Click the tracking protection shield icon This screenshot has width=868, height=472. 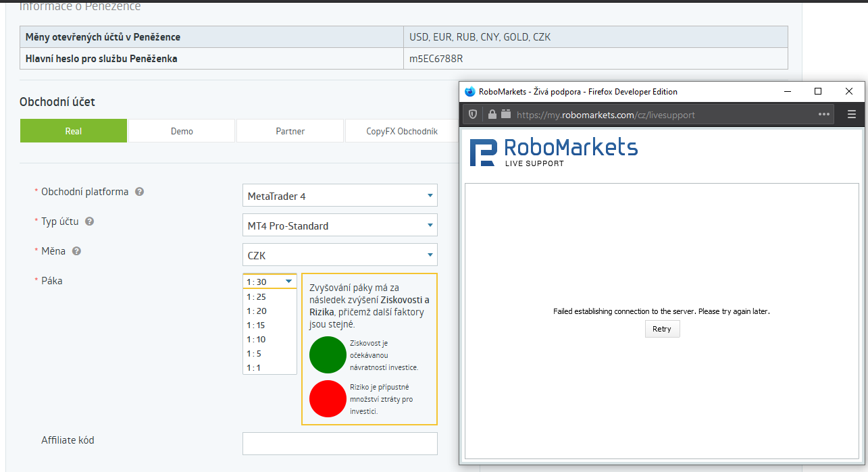(473, 114)
